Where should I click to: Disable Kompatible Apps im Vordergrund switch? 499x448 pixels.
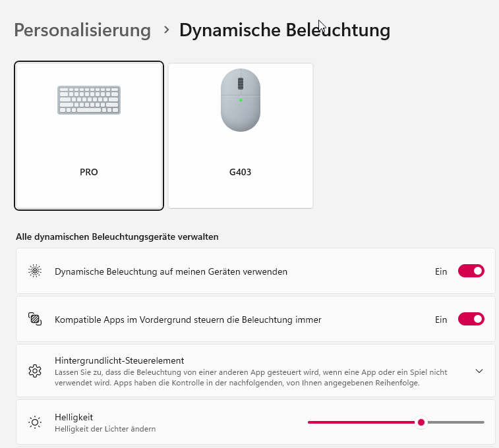coord(471,319)
